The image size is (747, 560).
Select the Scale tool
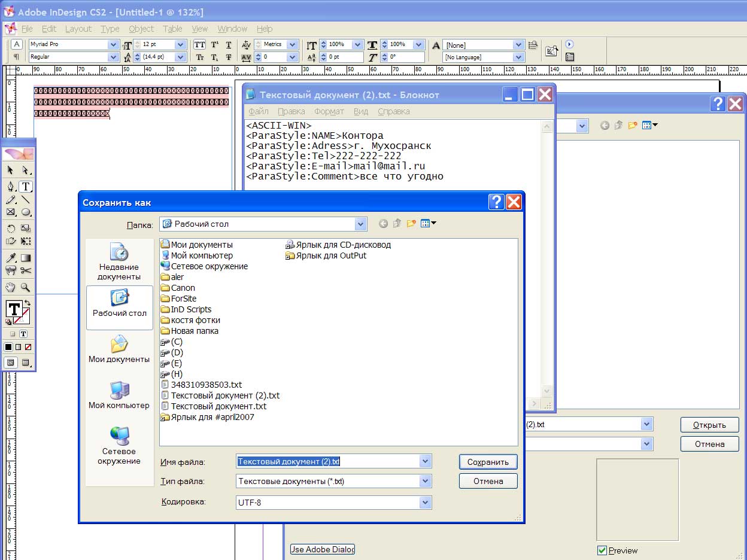pyautogui.click(x=26, y=229)
